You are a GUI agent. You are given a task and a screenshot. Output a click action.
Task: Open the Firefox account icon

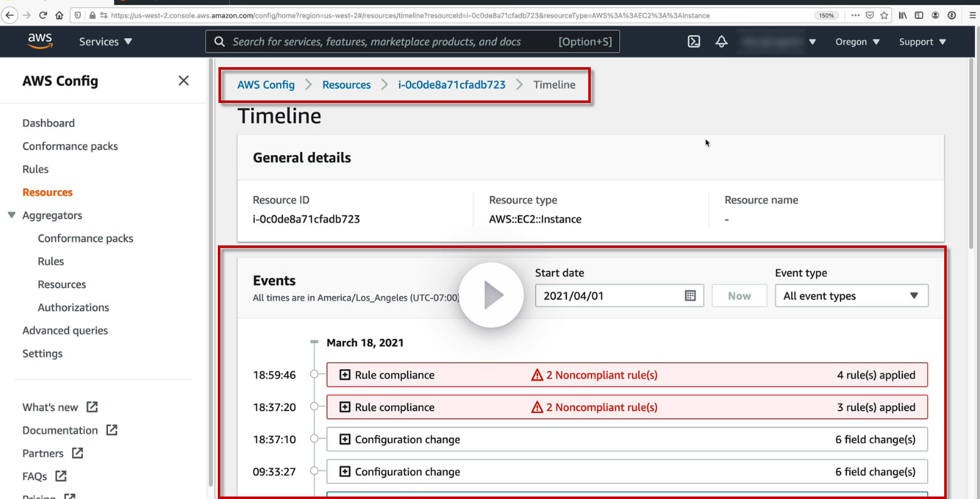[x=935, y=16]
